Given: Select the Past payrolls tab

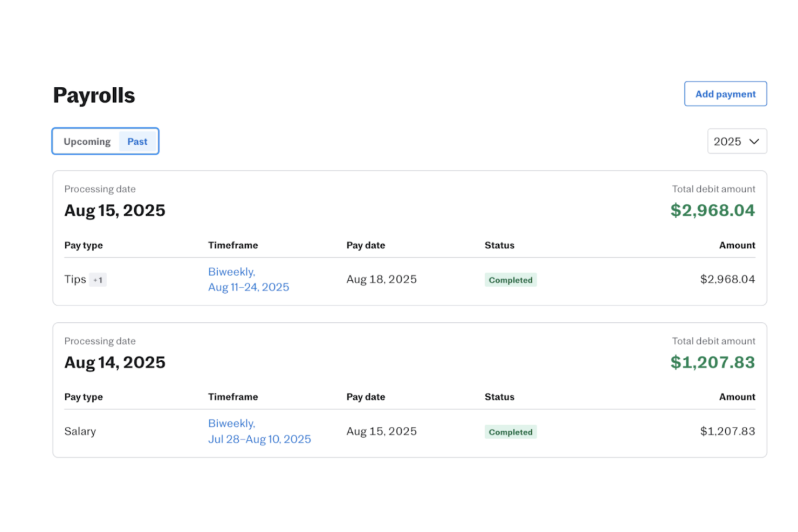Looking at the screenshot, I should click(137, 141).
